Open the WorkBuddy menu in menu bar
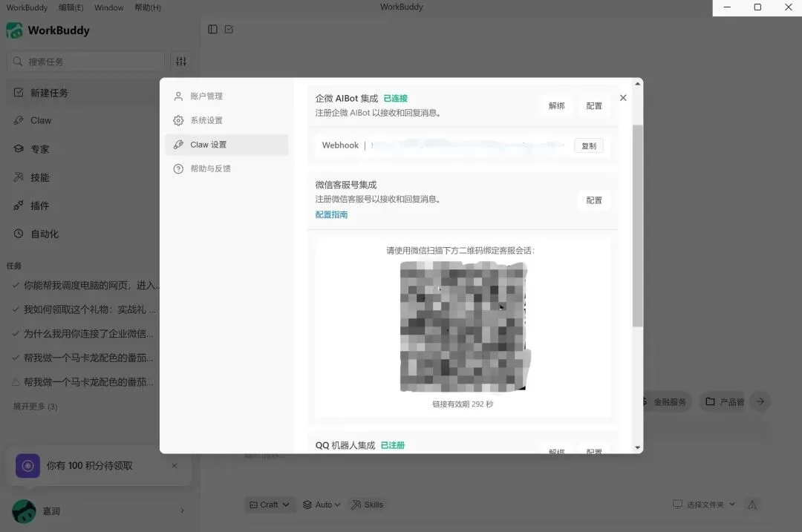 pos(27,7)
